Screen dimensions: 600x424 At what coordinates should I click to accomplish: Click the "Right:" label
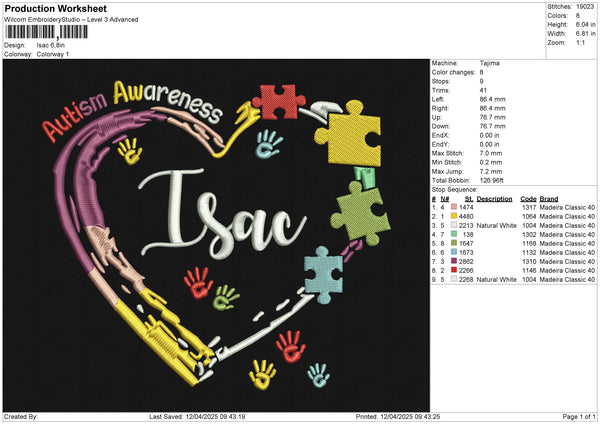(440, 108)
